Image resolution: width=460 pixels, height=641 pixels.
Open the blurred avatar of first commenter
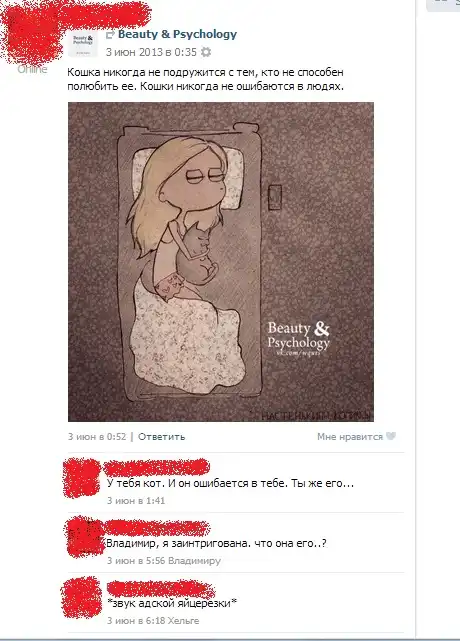(82, 477)
